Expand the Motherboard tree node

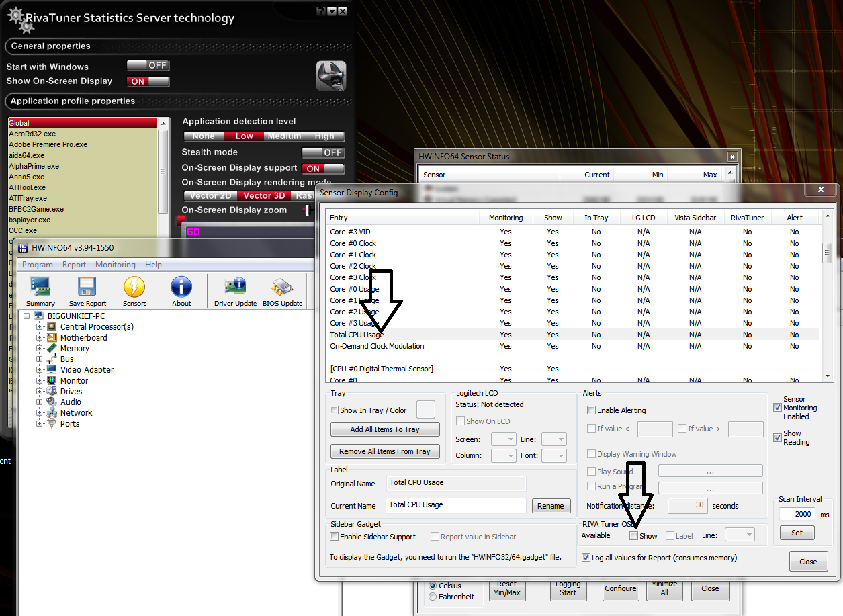coord(40,338)
